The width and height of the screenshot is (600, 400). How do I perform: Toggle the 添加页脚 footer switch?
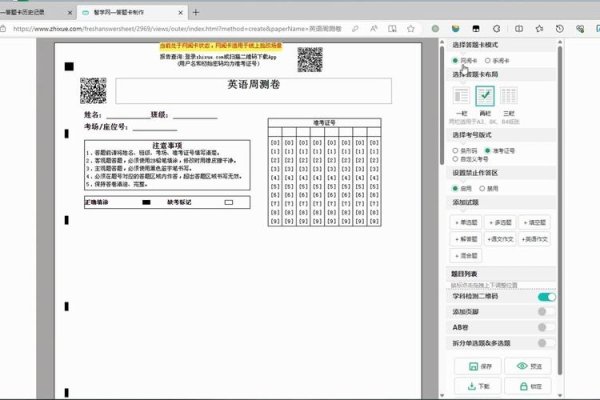[546, 312]
